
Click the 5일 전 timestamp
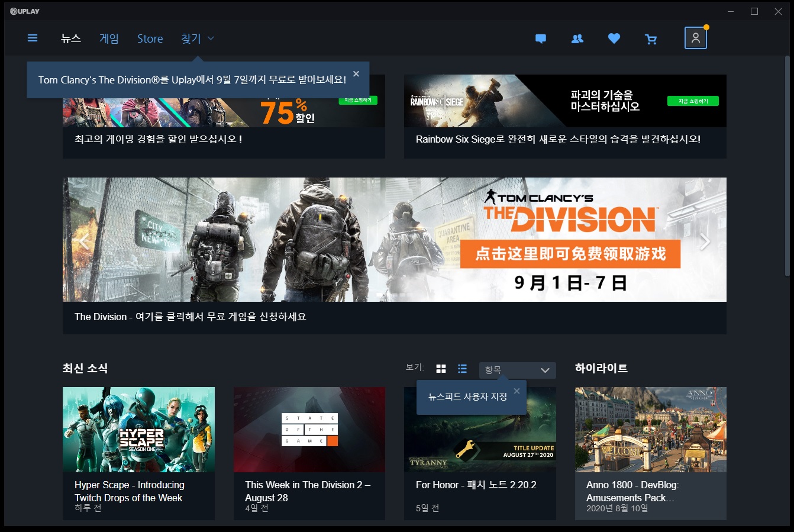coord(427,508)
